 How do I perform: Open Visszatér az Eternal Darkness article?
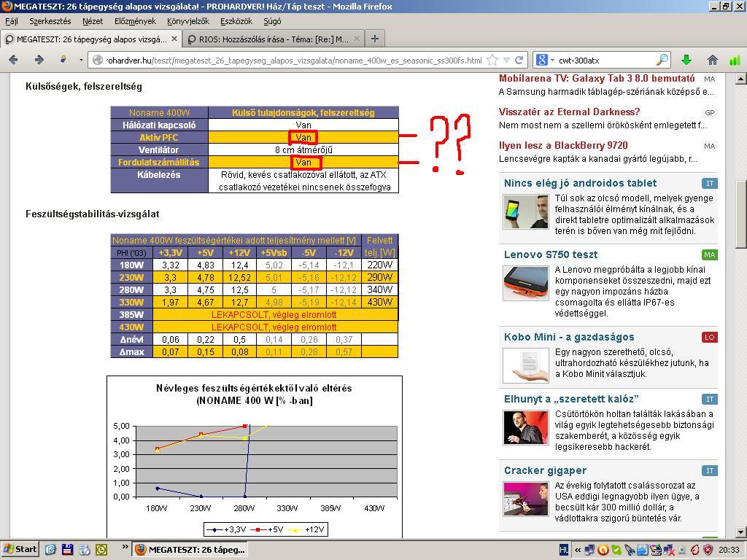569,112
